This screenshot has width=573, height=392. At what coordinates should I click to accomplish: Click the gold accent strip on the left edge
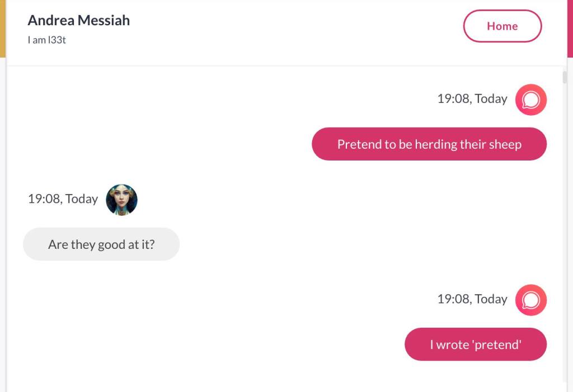click(x=3, y=28)
